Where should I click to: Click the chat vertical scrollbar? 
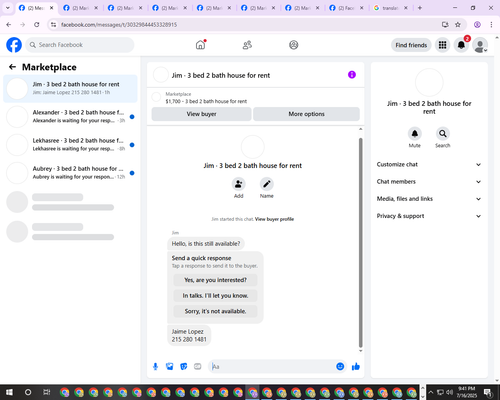coord(360,243)
